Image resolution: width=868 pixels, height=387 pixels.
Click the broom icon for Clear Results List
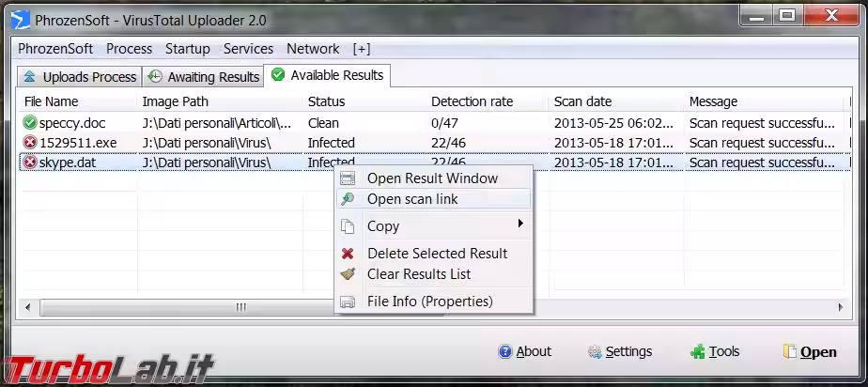click(x=348, y=274)
